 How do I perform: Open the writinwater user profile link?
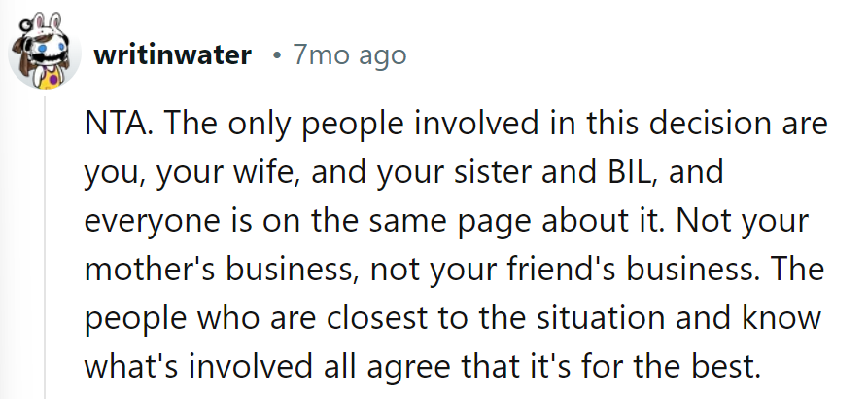(x=173, y=54)
